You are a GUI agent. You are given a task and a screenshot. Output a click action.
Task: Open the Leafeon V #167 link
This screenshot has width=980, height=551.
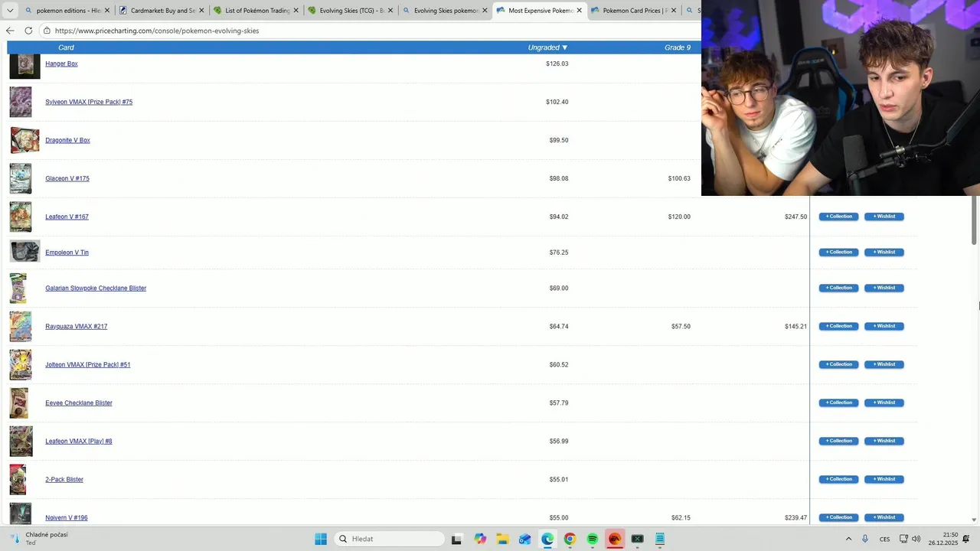[67, 217]
